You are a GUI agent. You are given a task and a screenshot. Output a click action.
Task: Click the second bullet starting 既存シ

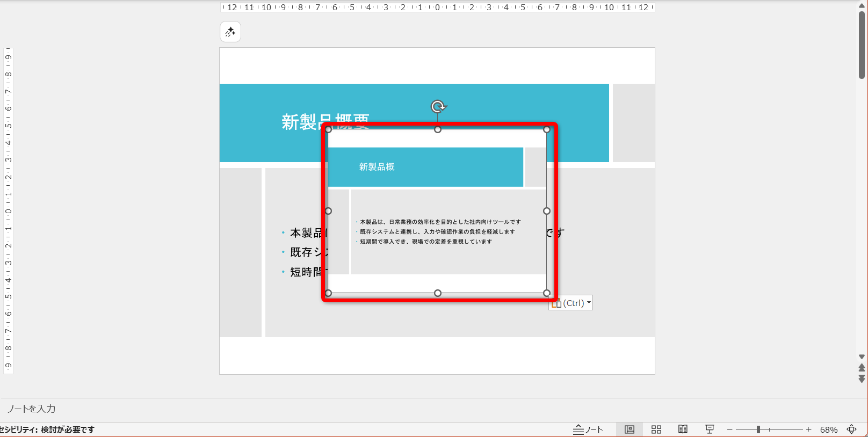307,252
